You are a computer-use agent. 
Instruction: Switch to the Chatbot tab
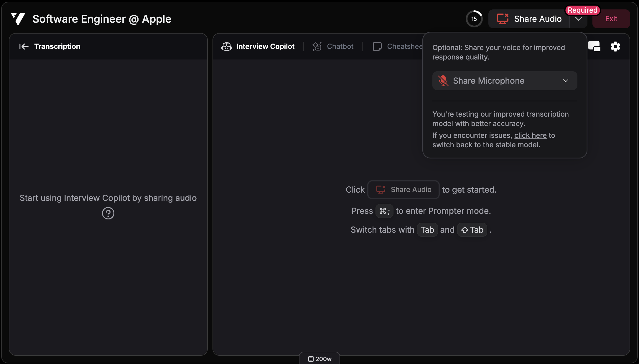(x=340, y=47)
